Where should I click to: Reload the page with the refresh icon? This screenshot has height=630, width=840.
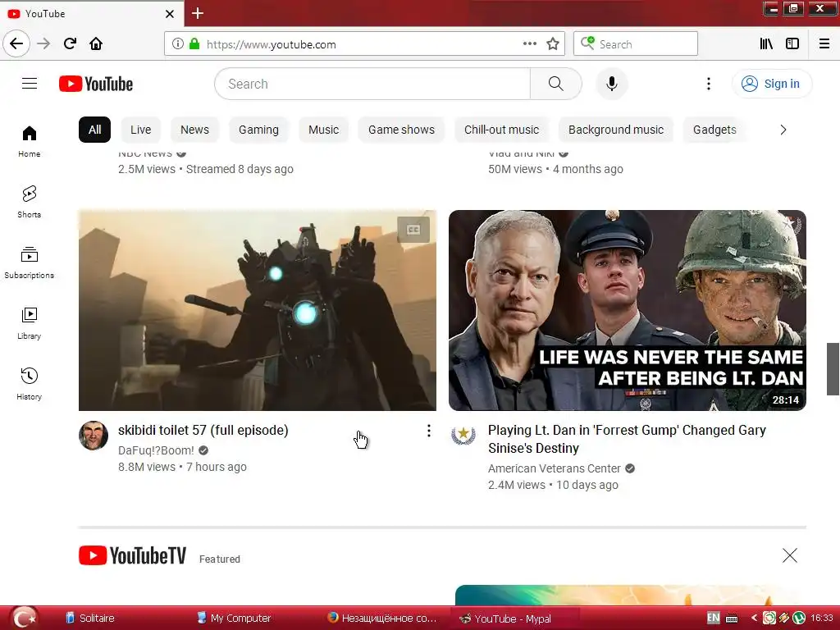[70, 43]
